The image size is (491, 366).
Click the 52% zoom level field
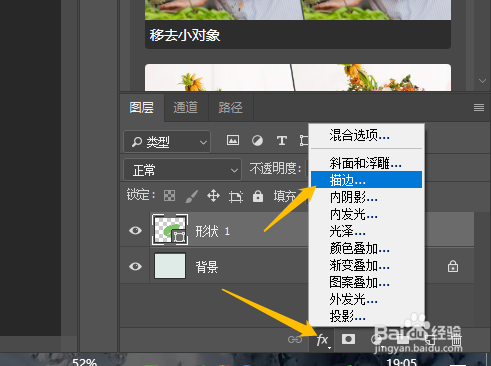coord(84,362)
